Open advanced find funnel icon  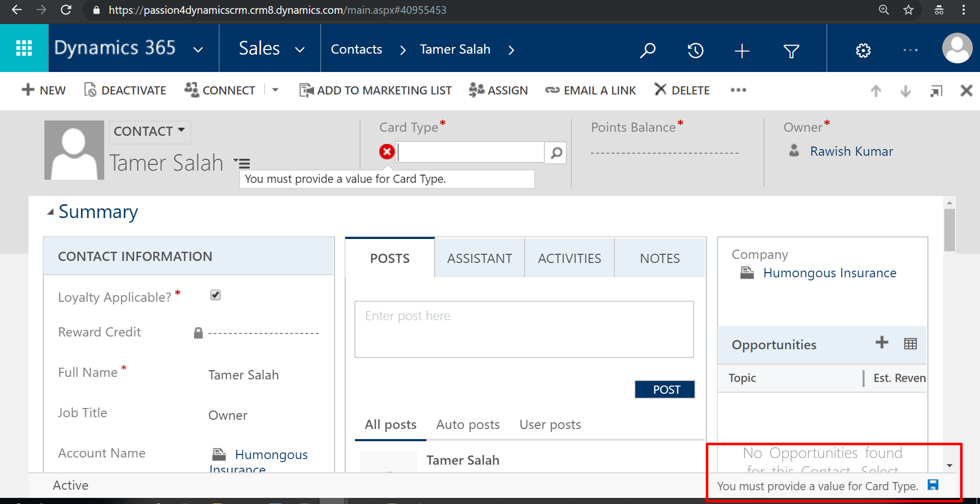pos(791,51)
